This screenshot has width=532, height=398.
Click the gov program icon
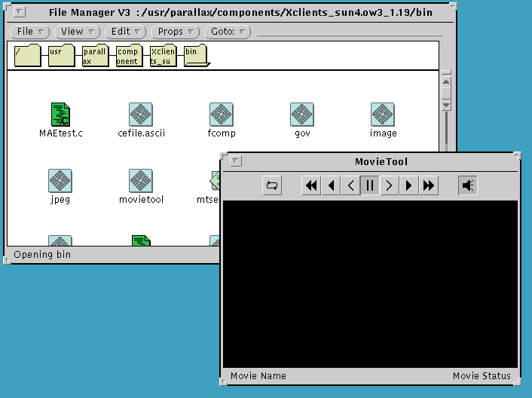coord(302,115)
